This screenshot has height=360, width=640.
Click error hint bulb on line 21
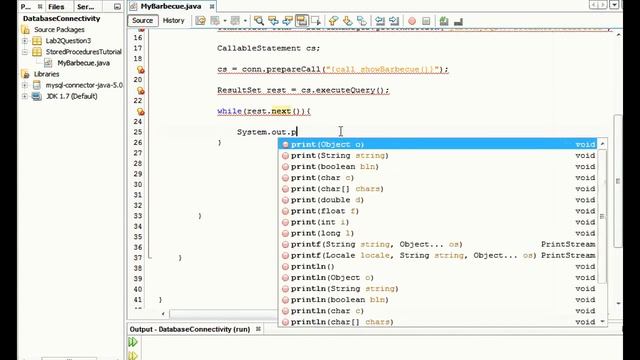tap(140, 90)
